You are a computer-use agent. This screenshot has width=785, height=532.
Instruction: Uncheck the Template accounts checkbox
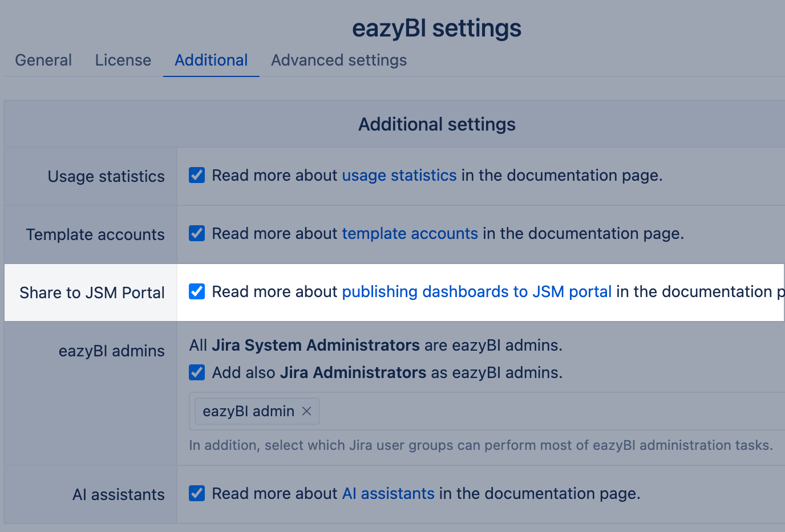point(197,233)
